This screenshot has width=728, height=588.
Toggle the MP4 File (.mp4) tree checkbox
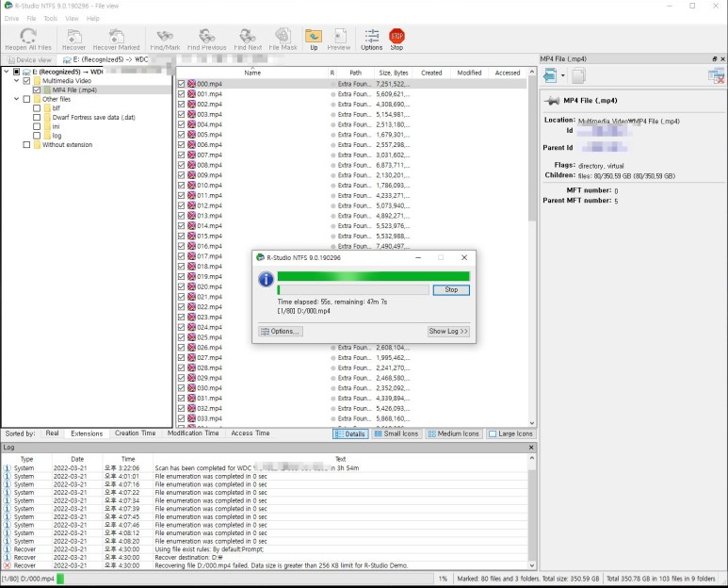[x=37, y=90]
